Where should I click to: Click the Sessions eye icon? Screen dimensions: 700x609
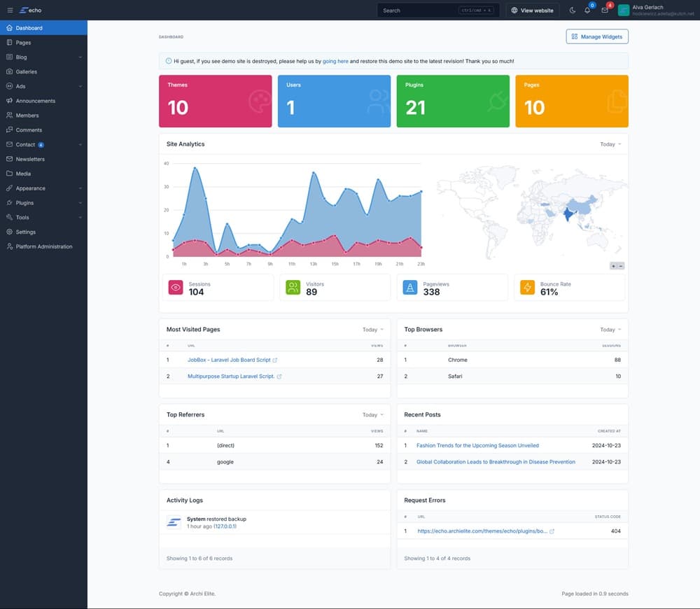[x=175, y=288]
